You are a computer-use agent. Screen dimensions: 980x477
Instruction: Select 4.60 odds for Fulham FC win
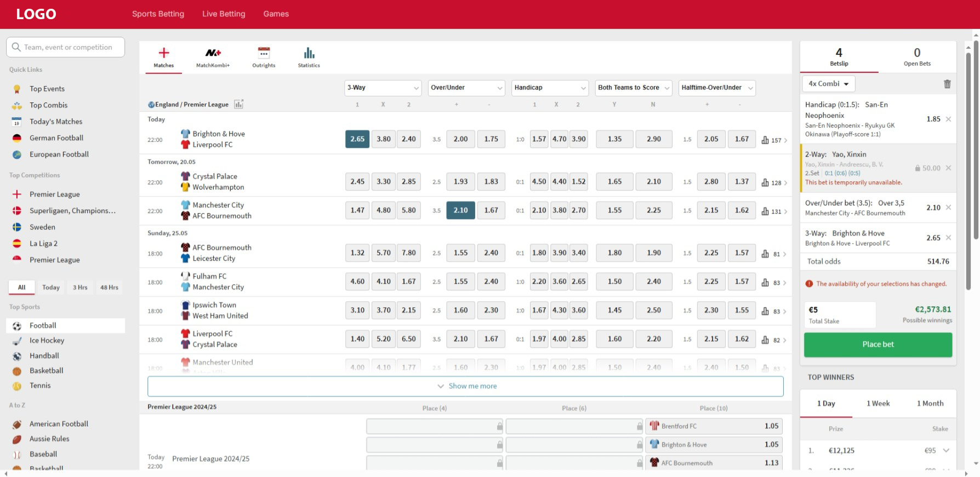click(357, 281)
